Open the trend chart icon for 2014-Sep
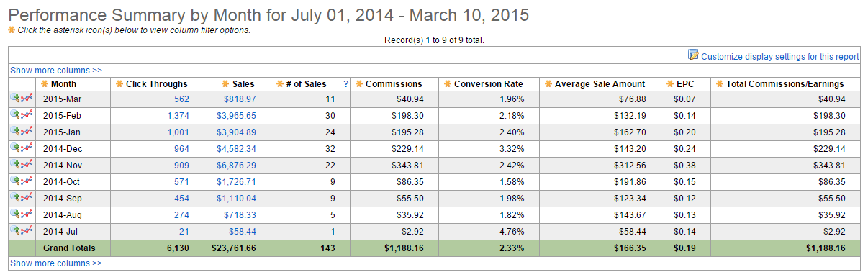The width and height of the screenshot is (868, 272). [x=27, y=197]
